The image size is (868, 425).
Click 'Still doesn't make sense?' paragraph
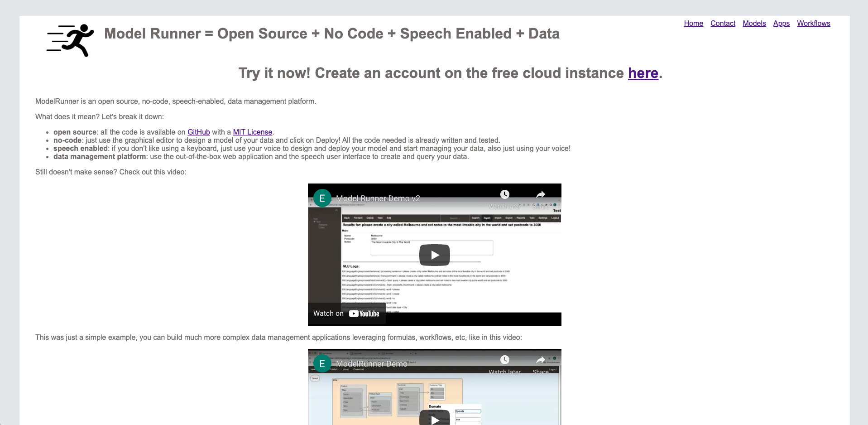[x=111, y=172]
